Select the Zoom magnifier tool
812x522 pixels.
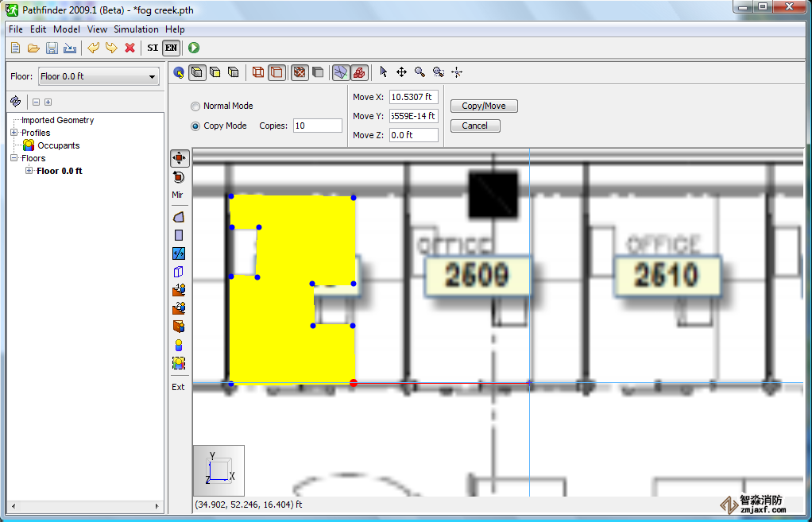click(420, 72)
